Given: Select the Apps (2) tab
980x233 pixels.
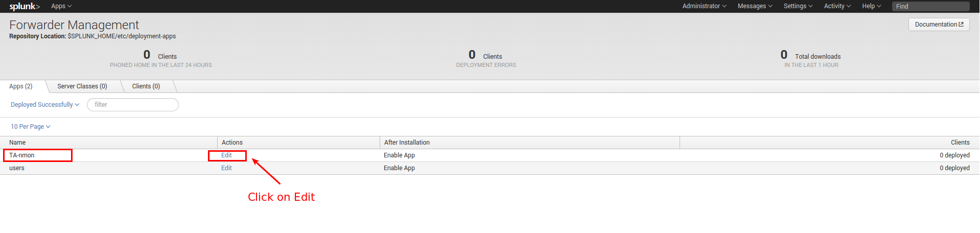Looking at the screenshot, I should (x=21, y=86).
